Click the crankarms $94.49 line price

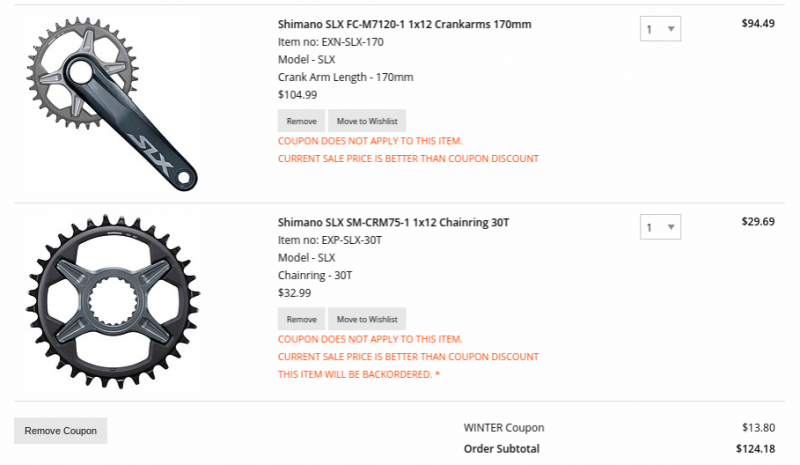point(757,24)
